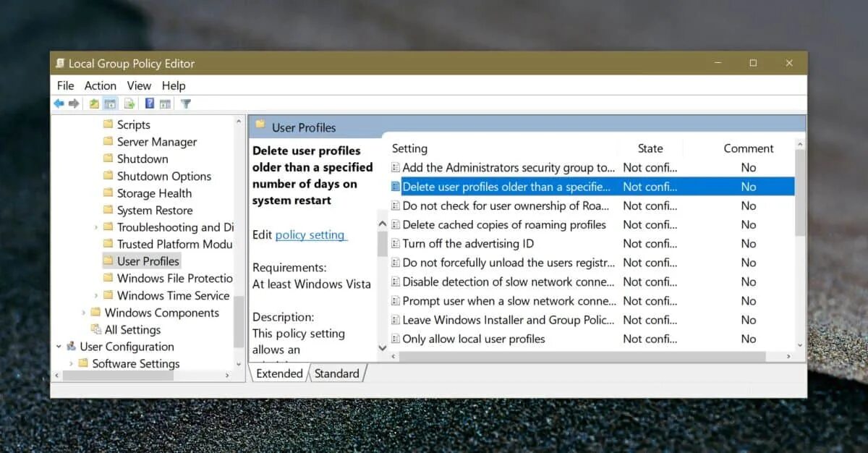
Task: Select Do not check for user ownership setting
Action: pyautogui.click(x=591, y=206)
